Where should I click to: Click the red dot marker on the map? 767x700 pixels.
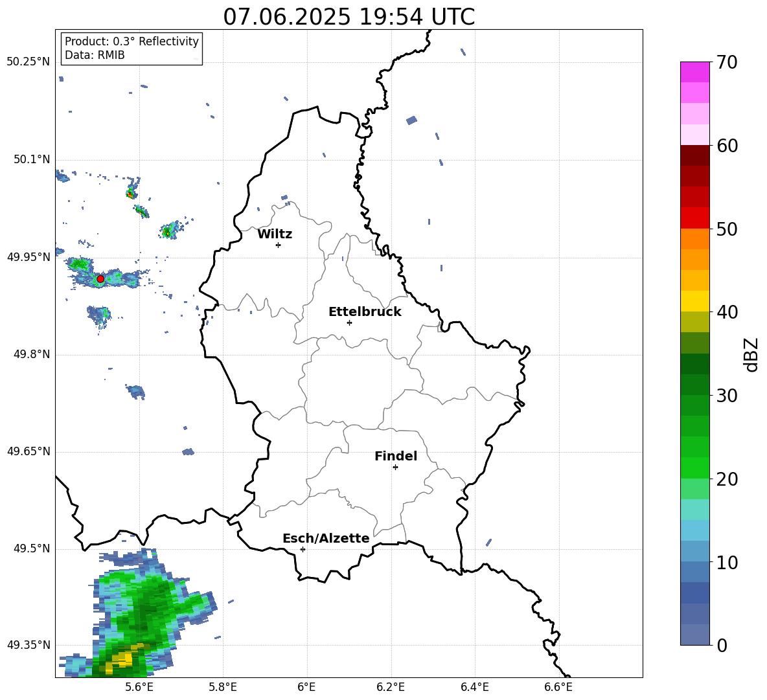100,278
